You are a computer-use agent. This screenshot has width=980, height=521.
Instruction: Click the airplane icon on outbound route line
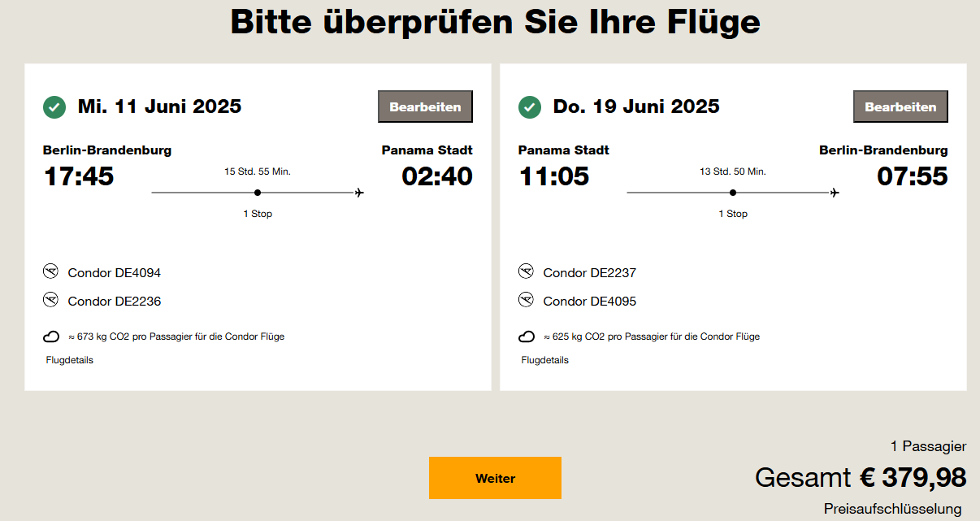[359, 193]
